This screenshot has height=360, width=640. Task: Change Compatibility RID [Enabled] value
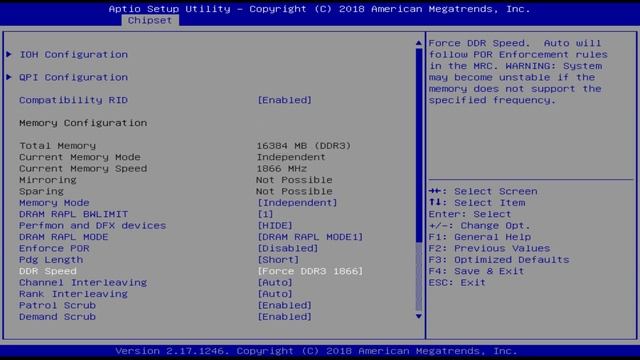pyautogui.click(x=284, y=100)
